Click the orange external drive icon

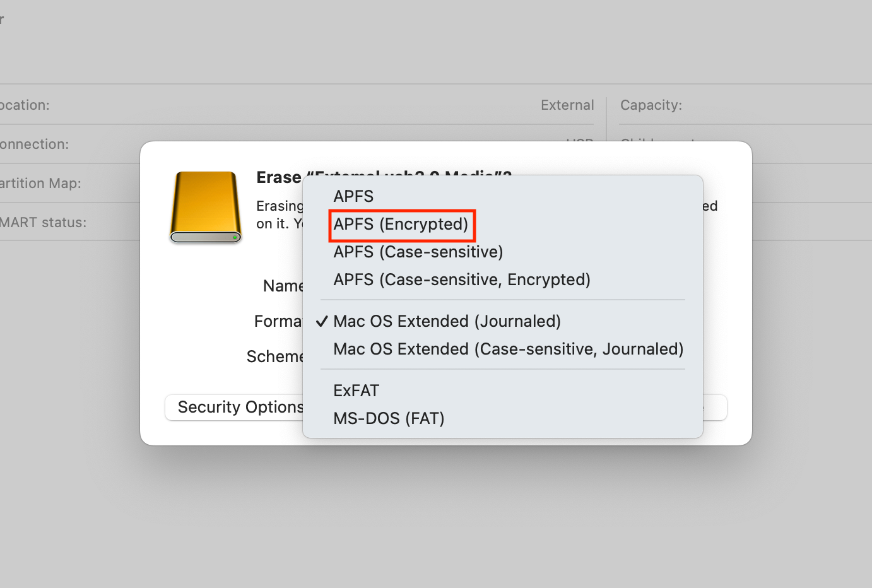[205, 208]
